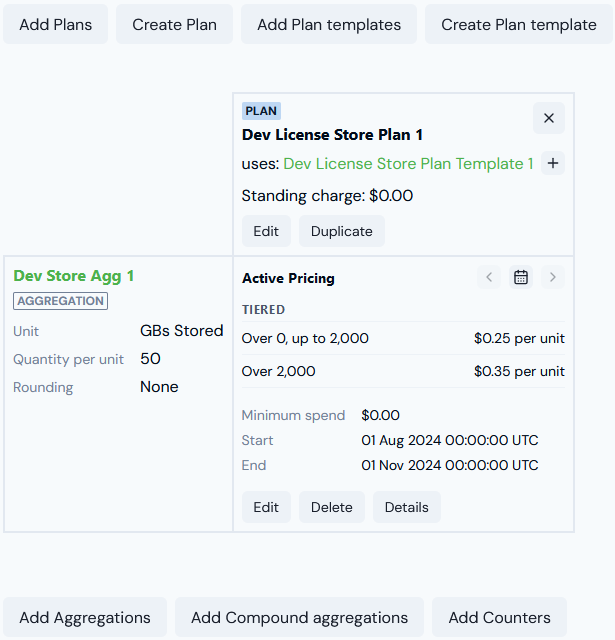The image size is (615, 640).
Task: Click Create Plan template
Action: (518, 24)
